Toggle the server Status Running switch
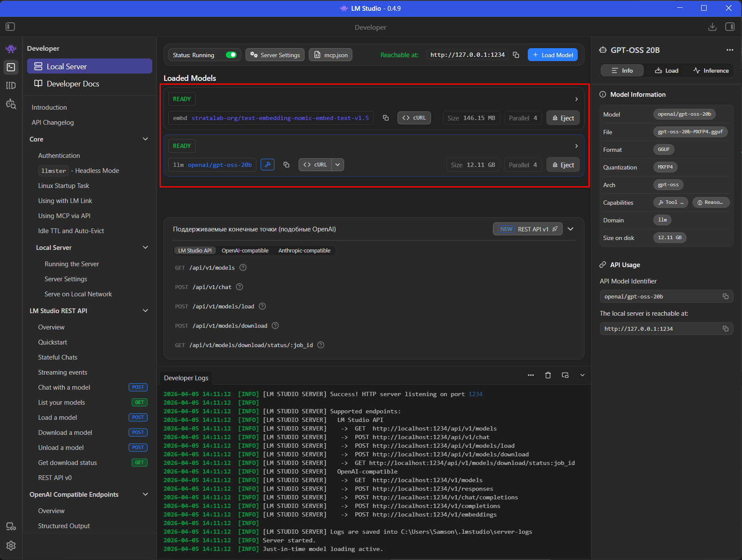Image resolution: width=742 pixels, height=560 pixels. tap(231, 55)
